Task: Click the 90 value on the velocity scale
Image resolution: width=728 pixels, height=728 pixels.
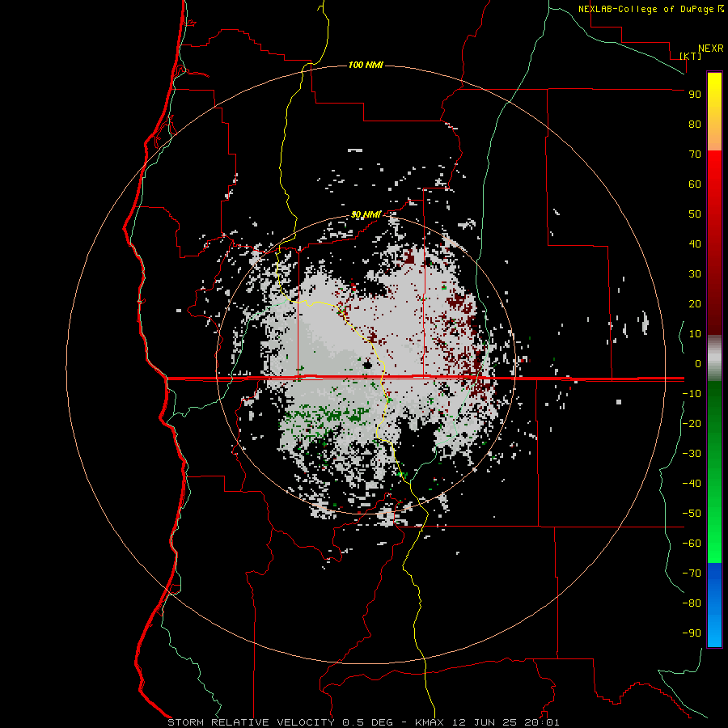Action: point(695,95)
